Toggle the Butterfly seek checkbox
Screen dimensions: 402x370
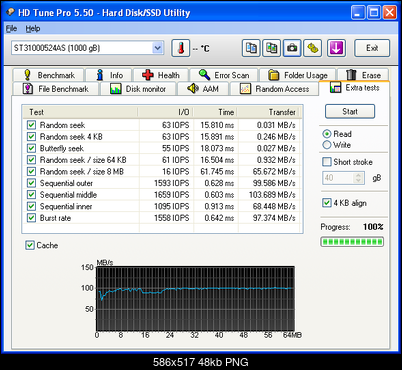tap(31, 148)
